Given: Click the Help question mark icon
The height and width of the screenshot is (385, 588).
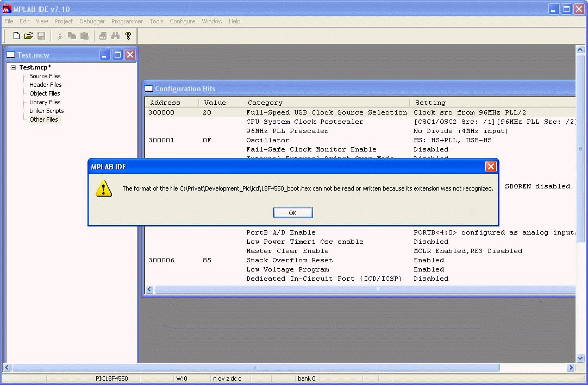Looking at the screenshot, I should point(128,36).
